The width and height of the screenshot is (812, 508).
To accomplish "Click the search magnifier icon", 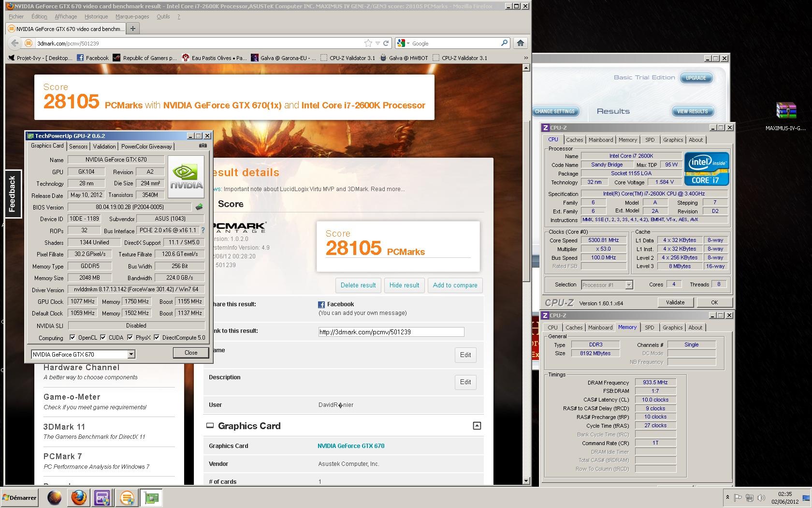I will (504, 43).
